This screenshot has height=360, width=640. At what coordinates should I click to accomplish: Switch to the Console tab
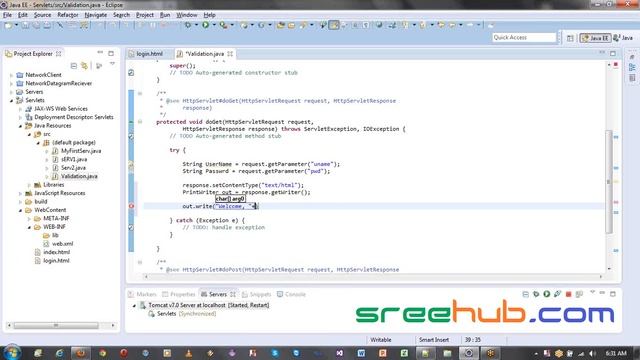pyautogui.click(x=291, y=294)
